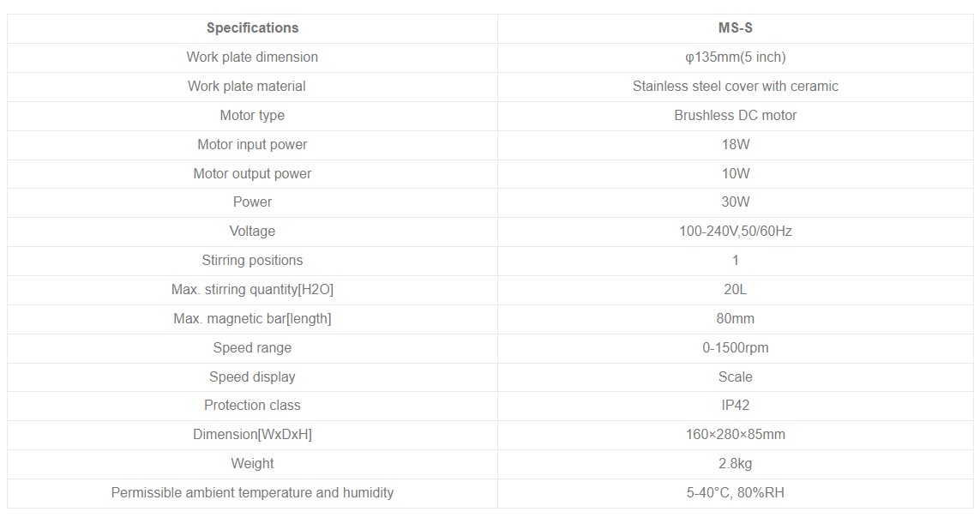Select the Brushless DC motor value

click(735, 116)
